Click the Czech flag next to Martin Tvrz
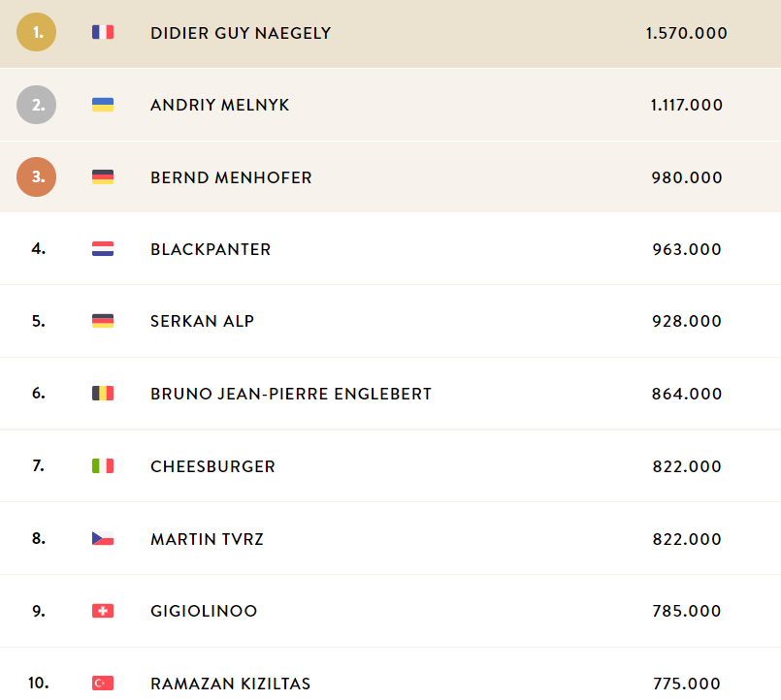 103,538
